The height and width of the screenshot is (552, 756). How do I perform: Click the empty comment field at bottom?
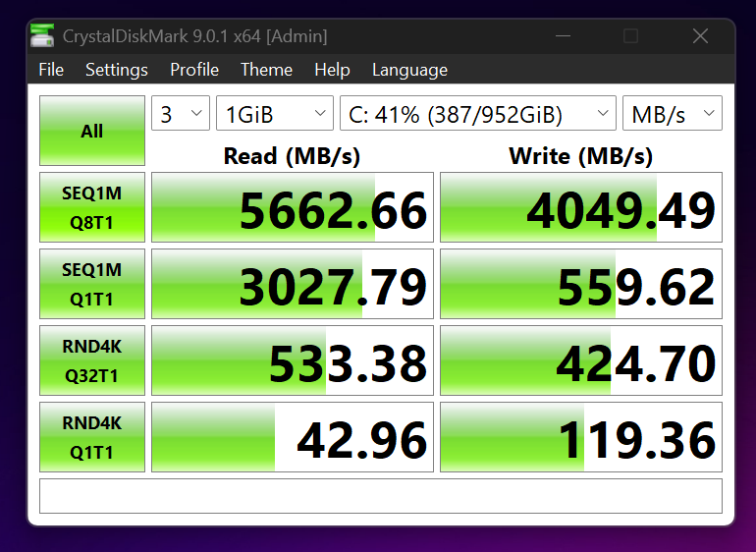tap(380, 496)
